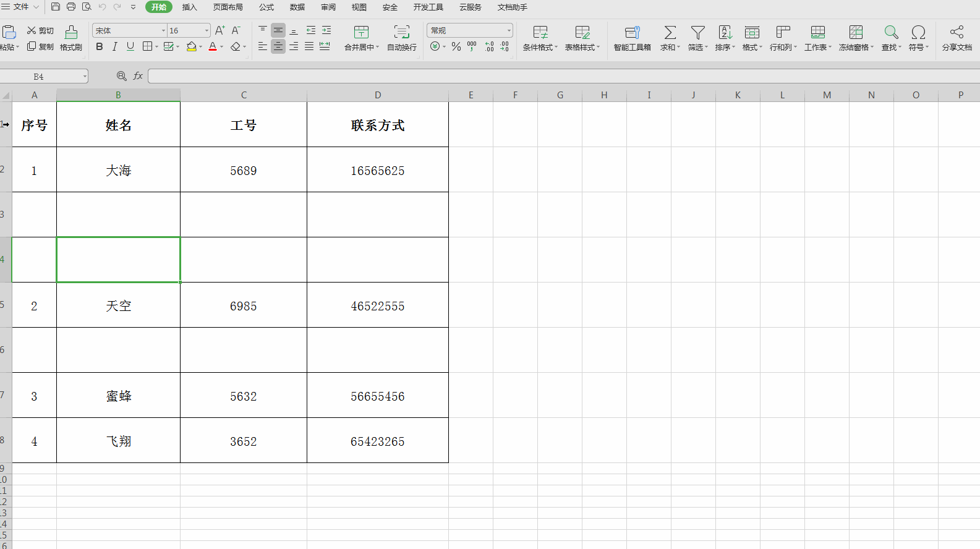Viewport: 980px width, 549px height.
Task: Align text to top of cell
Action: [263, 30]
